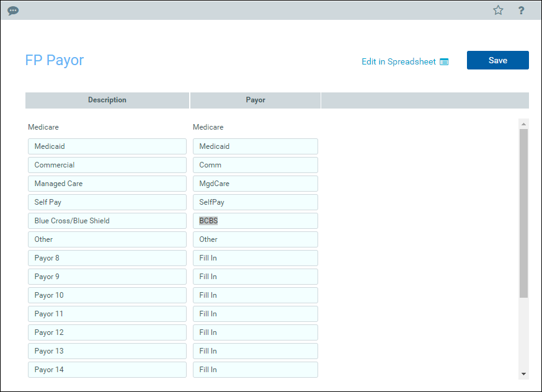Select the SelfPay payor field
The width and height of the screenshot is (542, 392).
click(255, 202)
